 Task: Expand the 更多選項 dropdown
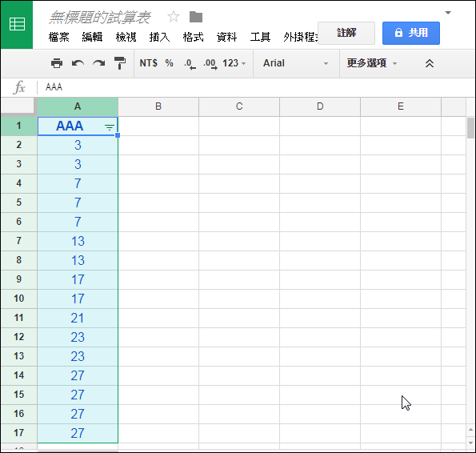(x=372, y=63)
